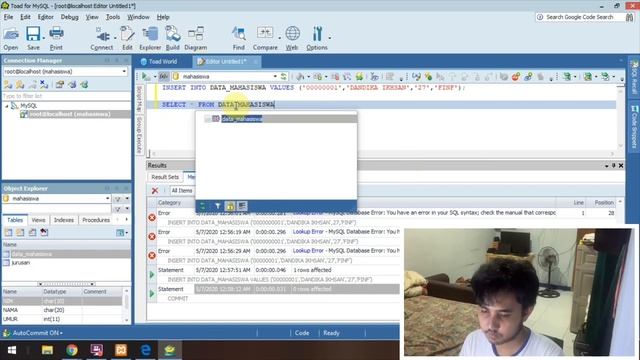
Task: Click the Edit toolbar icon
Action: [127, 38]
